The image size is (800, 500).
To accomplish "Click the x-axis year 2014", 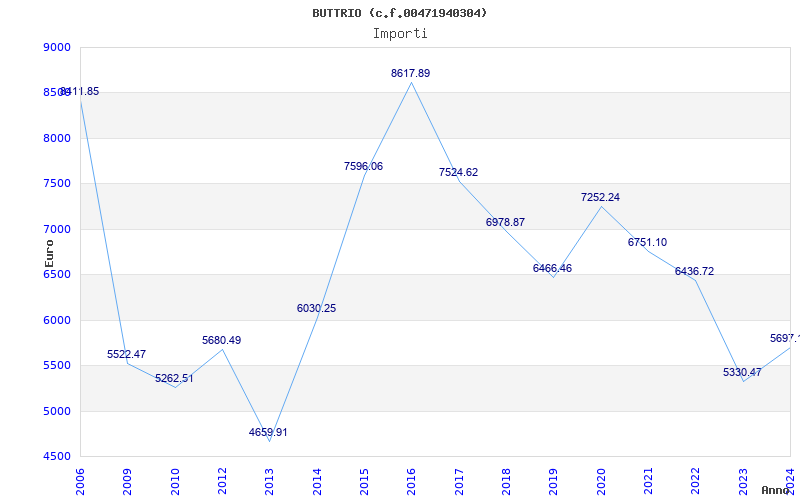I will pyautogui.click(x=317, y=481).
